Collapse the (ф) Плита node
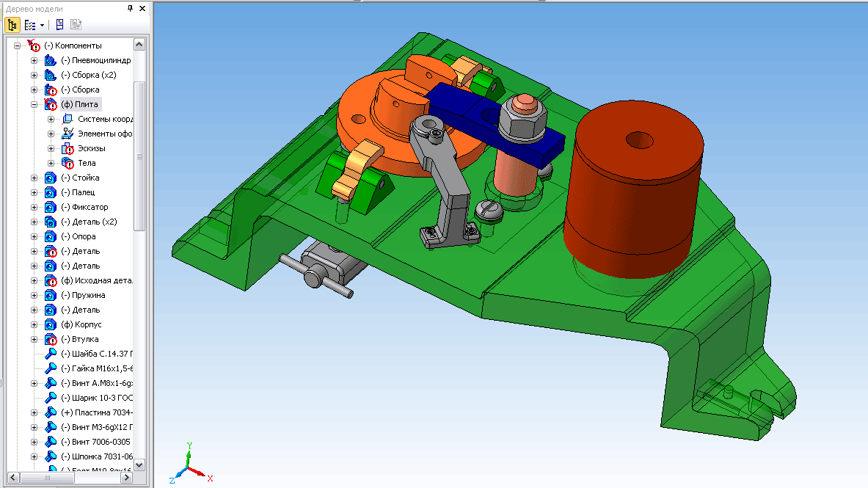The width and height of the screenshot is (868, 488). (x=34, y=104)
